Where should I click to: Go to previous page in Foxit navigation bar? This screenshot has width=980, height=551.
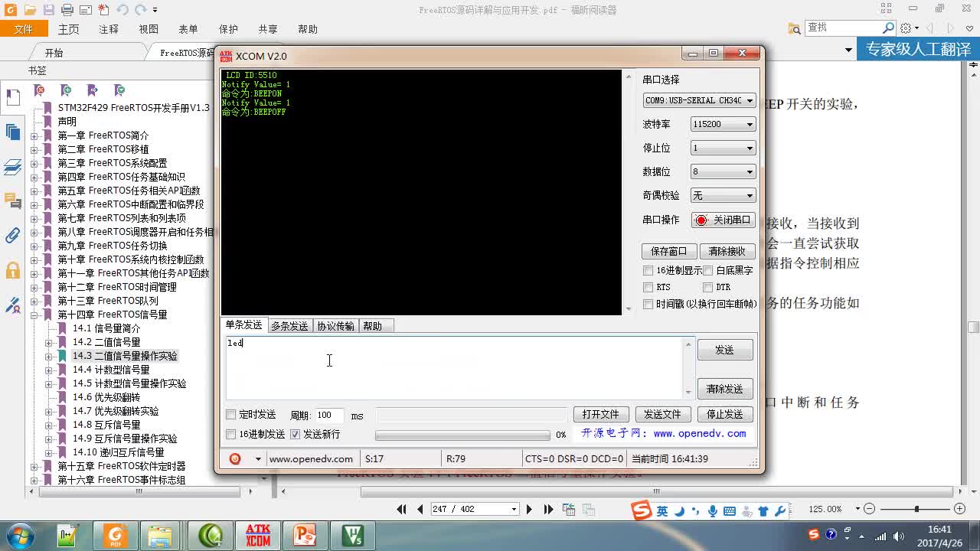[x=420, y=509]
